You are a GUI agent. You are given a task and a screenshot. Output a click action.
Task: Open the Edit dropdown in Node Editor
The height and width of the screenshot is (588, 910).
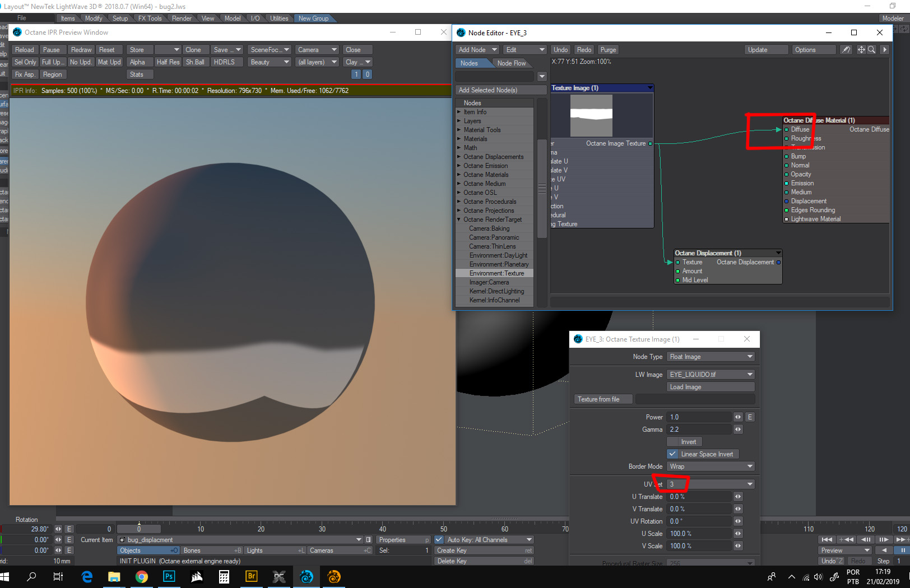(524, 50)
